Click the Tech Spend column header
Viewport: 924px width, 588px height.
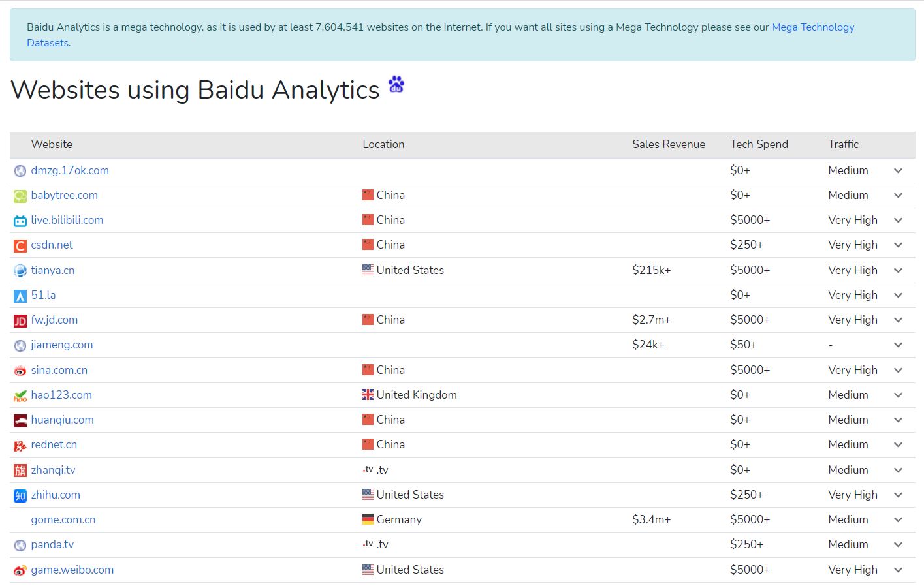click(759, 144)
